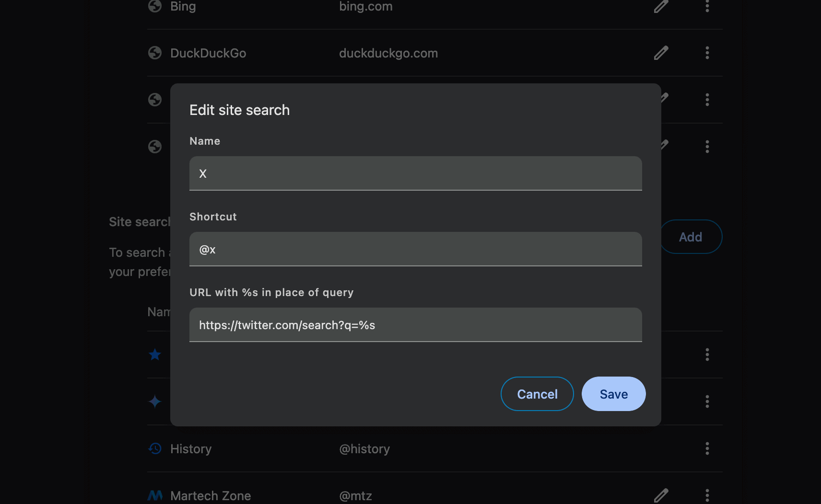The height and width of the screenshot is (504, 821).
Task: Save the edited site search
Action: (613, 394)
